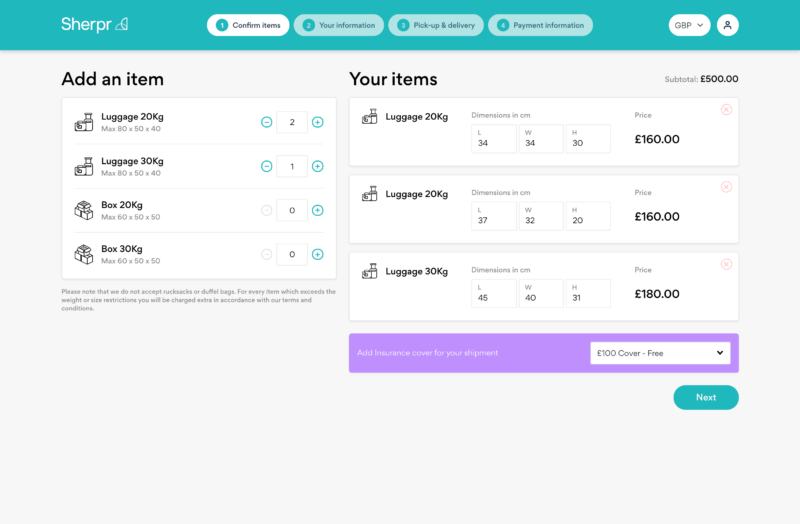The height and width of the screenshot is (524, 800).
Task: Go to the Pick-up & delivery step
Action: (x=436, y=25)
